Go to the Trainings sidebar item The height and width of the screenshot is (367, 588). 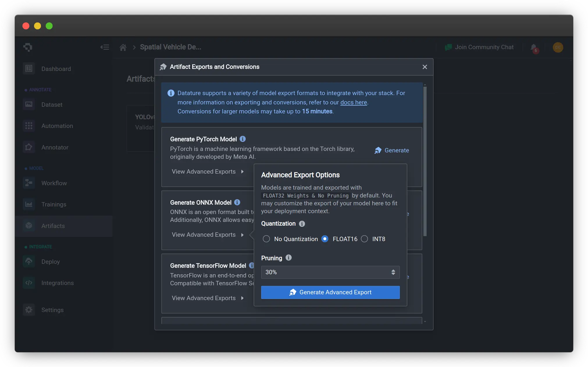(x=54, y=204)
